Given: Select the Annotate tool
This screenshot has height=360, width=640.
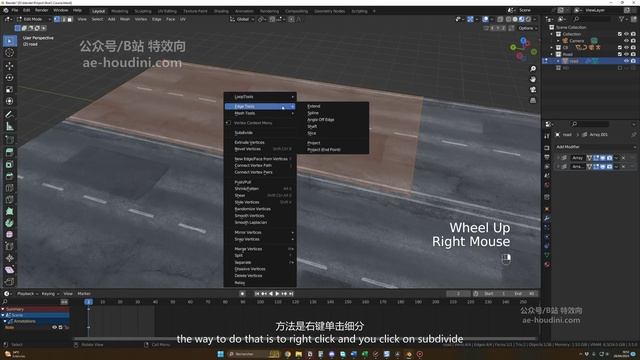Looking at the screenshot, I should 10,114.
